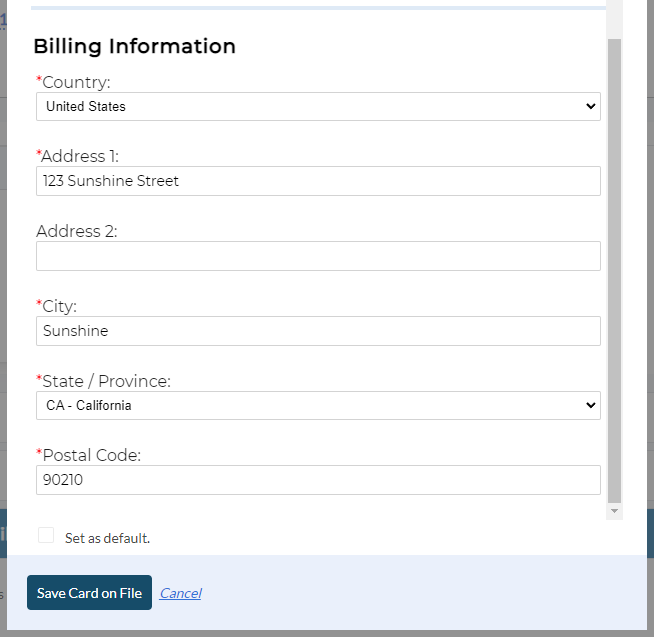Click the Postal Code label
This screenshot has width=654, height=637.
pos(91,455)
